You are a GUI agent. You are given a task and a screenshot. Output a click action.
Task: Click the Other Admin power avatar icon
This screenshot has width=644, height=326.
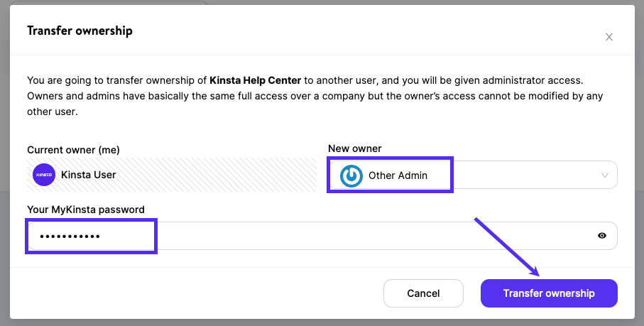pos(351,175)
